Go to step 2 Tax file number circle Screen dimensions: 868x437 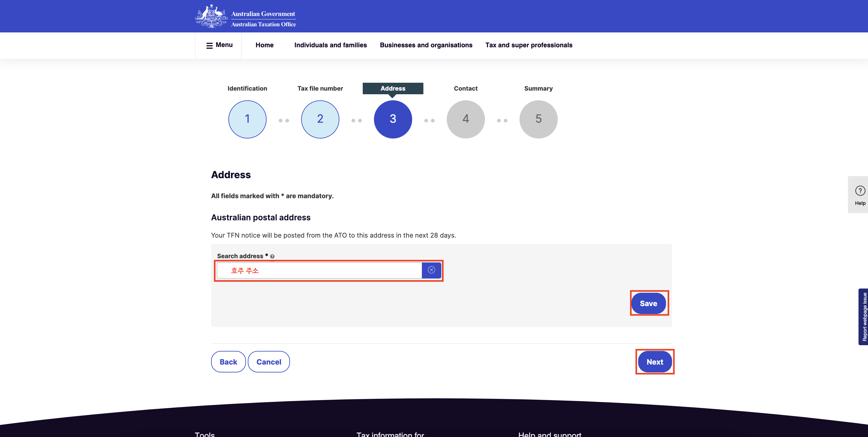pyautogui.click(x=320, y=119)
